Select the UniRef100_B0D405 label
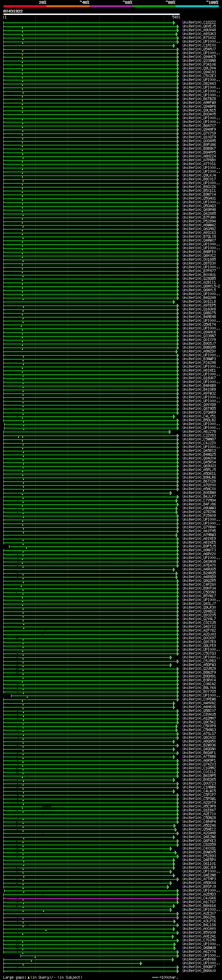Image resolution: width=222 pixels, height=980 pixels. (x=199, y=114)
